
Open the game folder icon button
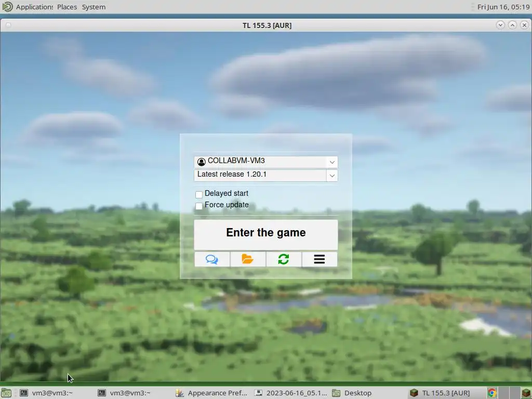248,260
